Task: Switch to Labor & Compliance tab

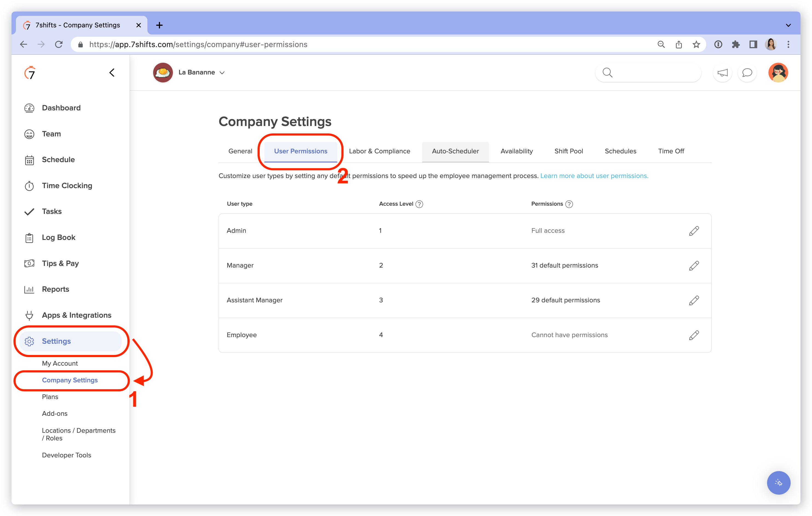Action: pos(379,151)
